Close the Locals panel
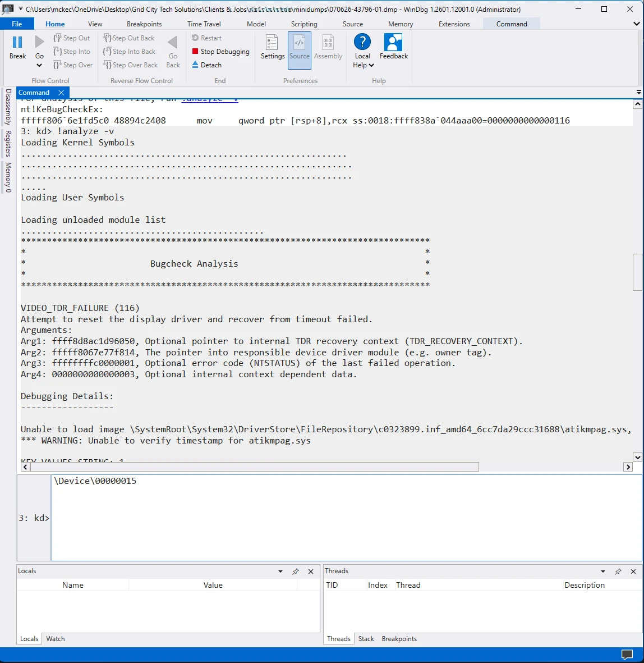Image resolution: width=644 pixels, height=663 pixels. (311, 571)
